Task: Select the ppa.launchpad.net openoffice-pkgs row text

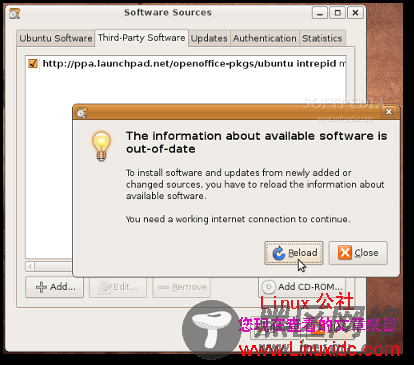Action: (x=194, y=63)
